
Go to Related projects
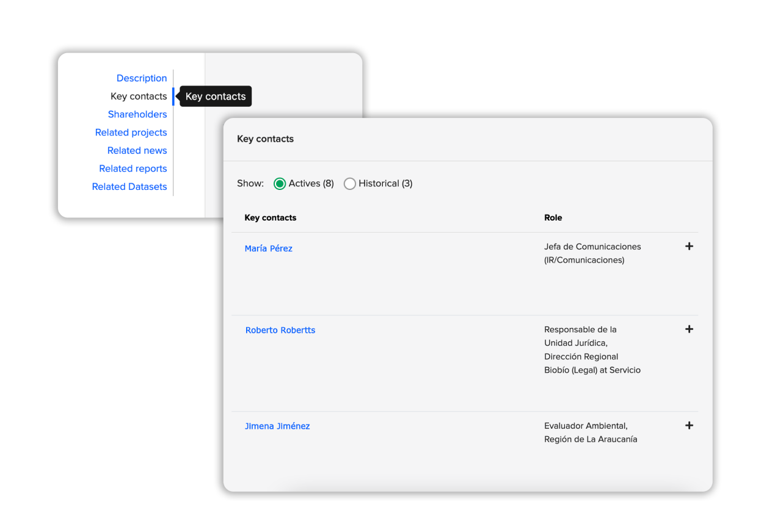(131, 132)
